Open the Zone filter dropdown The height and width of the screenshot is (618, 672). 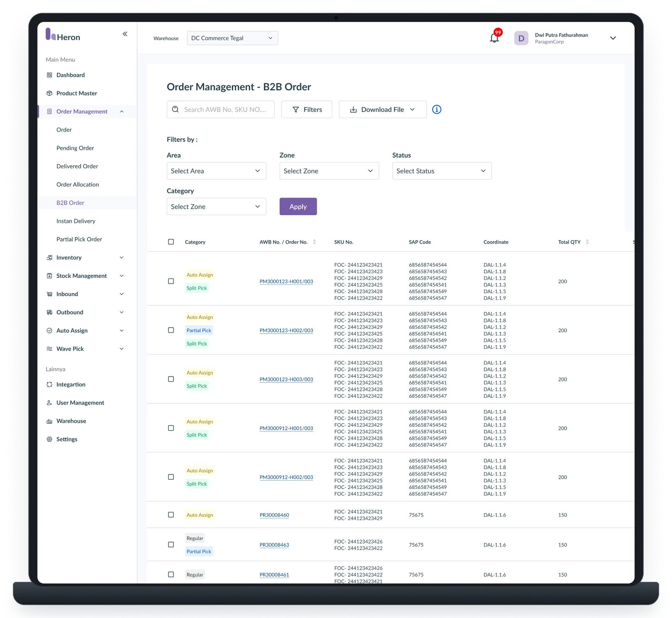pyautogui.click(x=329, y=171)
